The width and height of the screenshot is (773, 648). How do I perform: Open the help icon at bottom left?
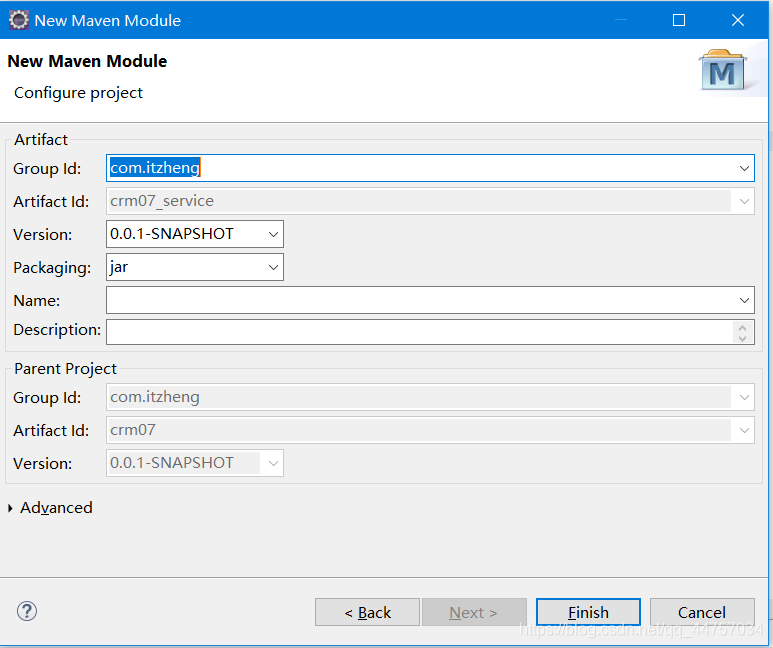click(x=27, y=611)
